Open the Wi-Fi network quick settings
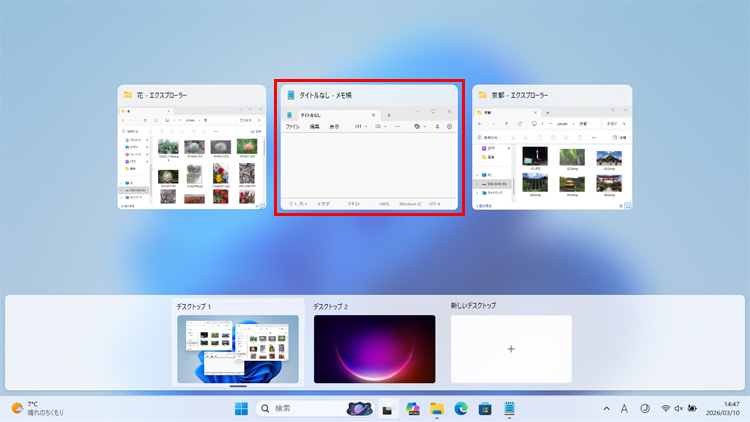The height and width of the screenshot is (422, 750). point(666,408)
